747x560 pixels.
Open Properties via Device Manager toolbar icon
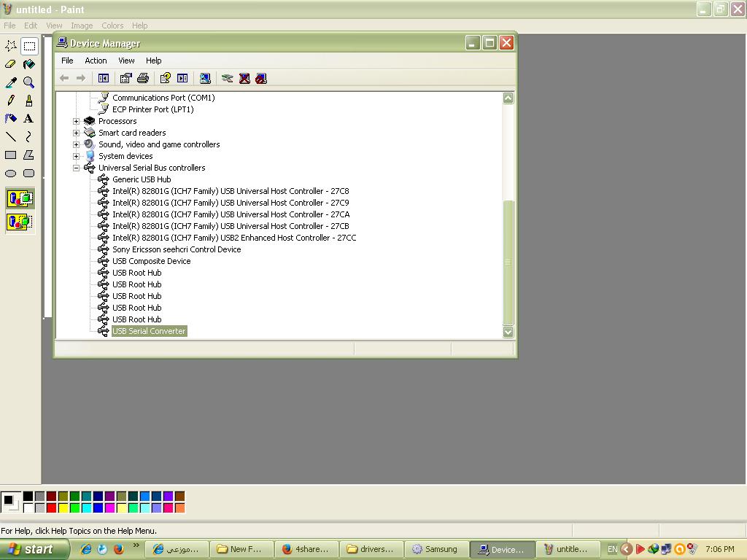125,78
